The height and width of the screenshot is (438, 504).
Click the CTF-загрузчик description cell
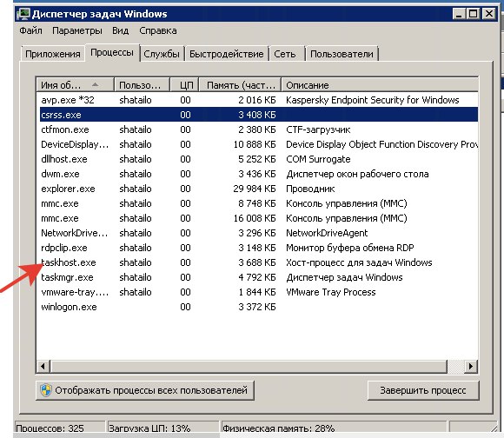click(318, 129)
